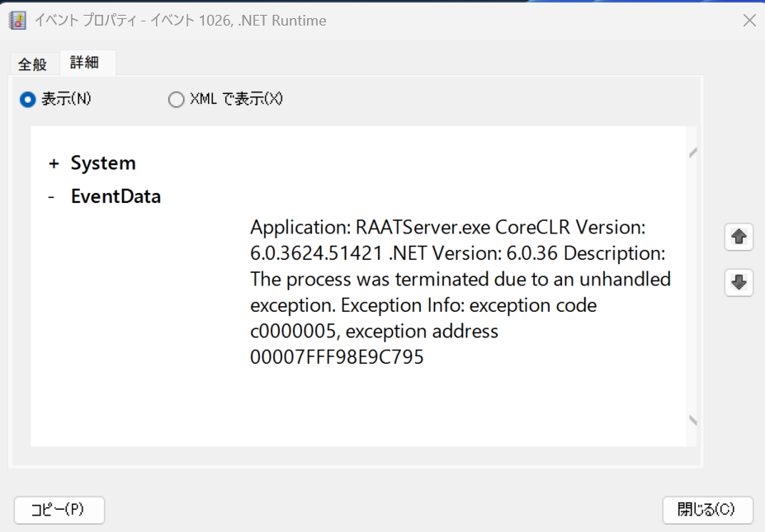This screenshot has width=765, height=532.
Task: Click the details pane scrollbar up arrow
Action: pos(692,152)
